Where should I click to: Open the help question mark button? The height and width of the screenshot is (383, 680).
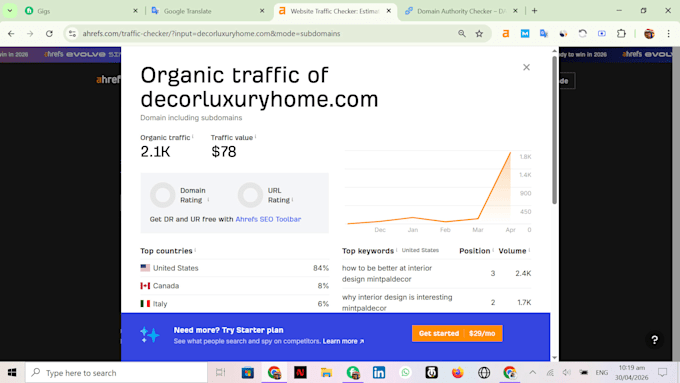(654, 340)
